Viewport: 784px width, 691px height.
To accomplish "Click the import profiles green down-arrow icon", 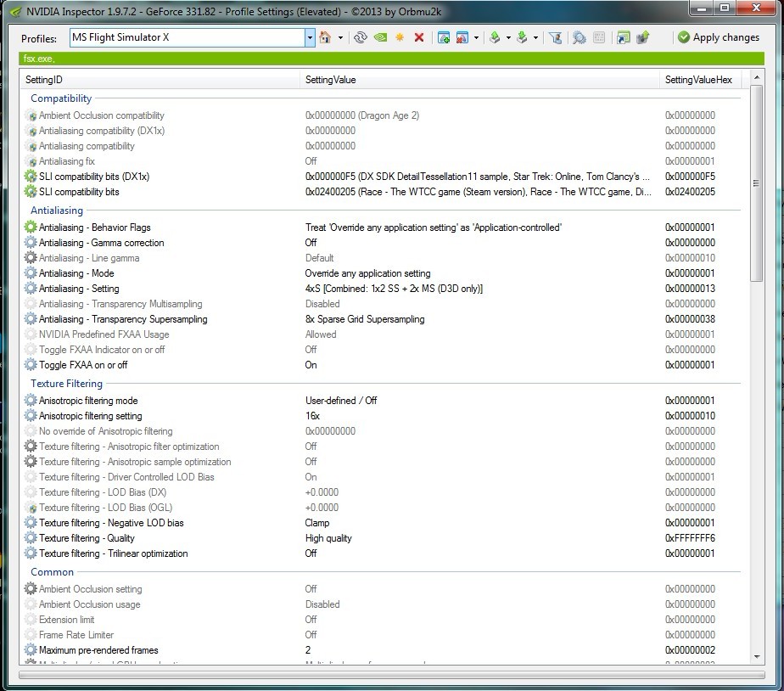I will click(522, 37).
